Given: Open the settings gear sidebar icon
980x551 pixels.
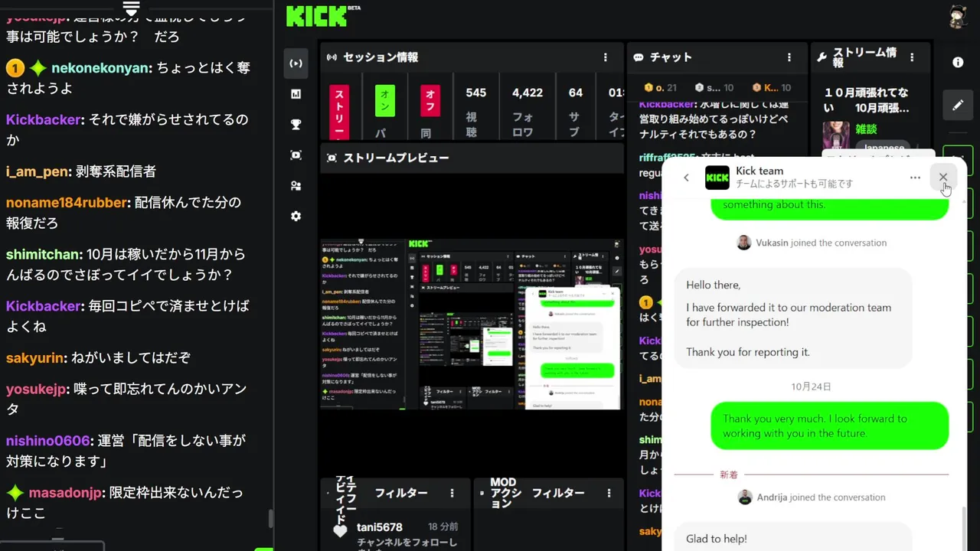Looking at the screenshot, I should point(296,217).
